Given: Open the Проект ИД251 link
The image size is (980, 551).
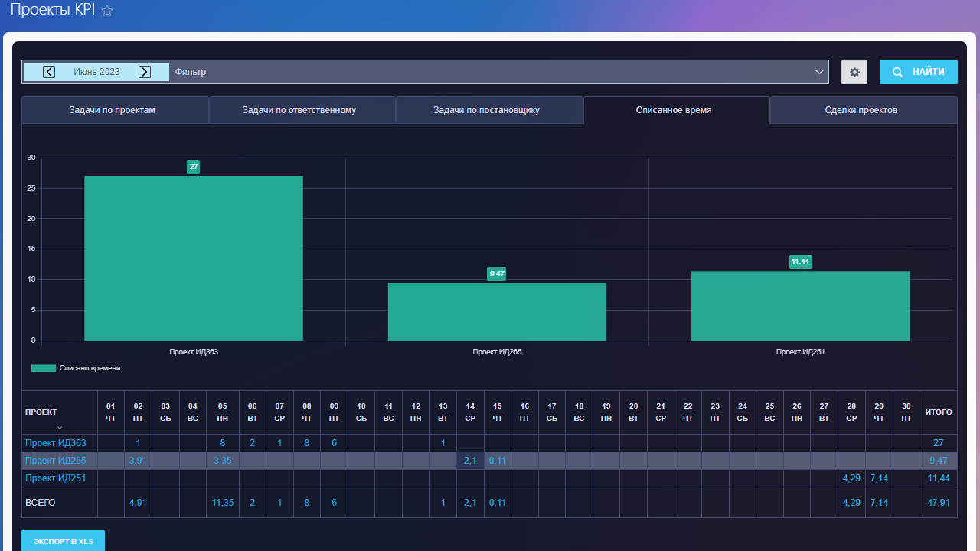Looking at the screenshot, I should click(x=56, y=478).
